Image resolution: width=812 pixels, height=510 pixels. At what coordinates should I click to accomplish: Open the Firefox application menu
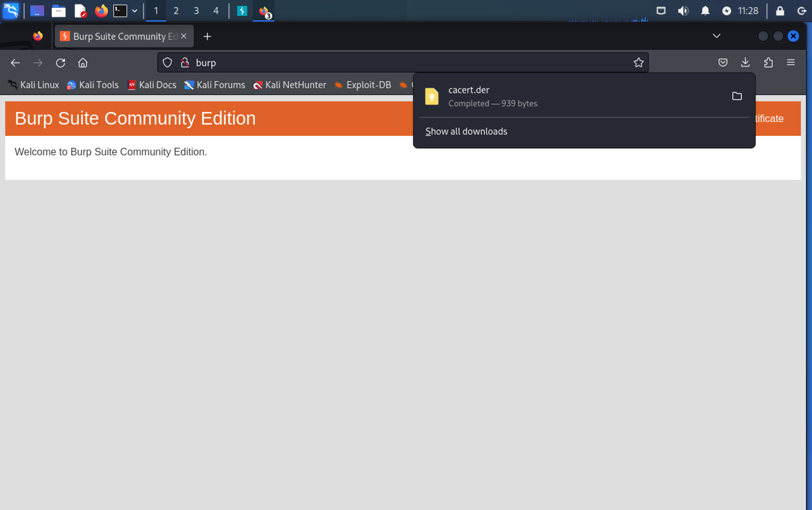tap(791, 62)
